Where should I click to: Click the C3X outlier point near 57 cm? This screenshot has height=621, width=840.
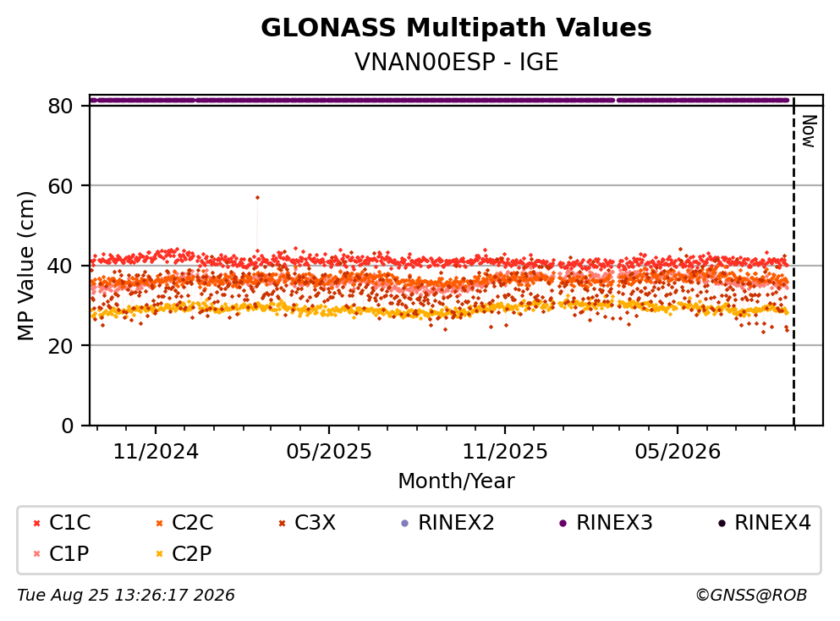[x=257, y=198]
